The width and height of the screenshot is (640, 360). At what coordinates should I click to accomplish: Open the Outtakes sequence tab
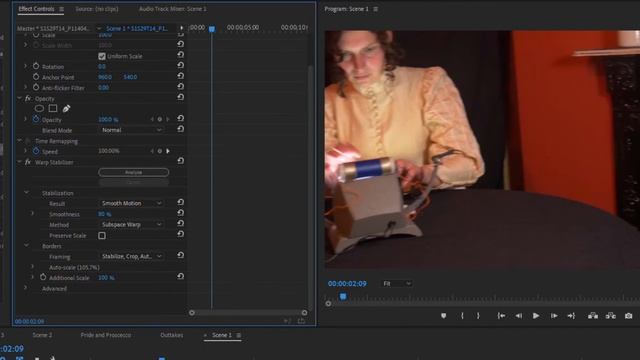coord(172,335)
